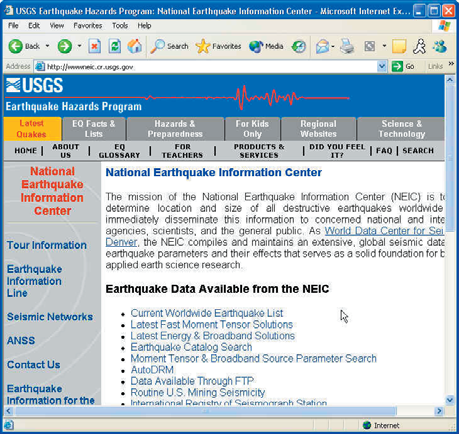Expand the dropdown after full-size icon
Screen dimensions: 459x434
[384, 46]
